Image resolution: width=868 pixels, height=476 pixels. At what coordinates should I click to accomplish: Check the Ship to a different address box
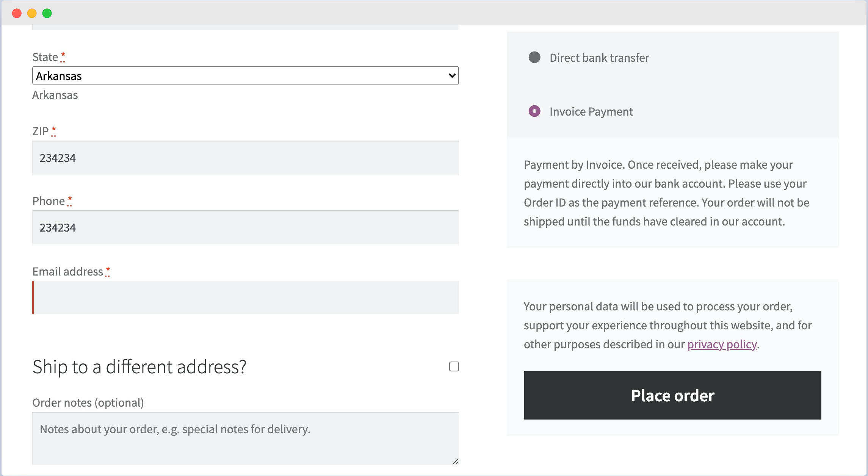click(454, 366)
